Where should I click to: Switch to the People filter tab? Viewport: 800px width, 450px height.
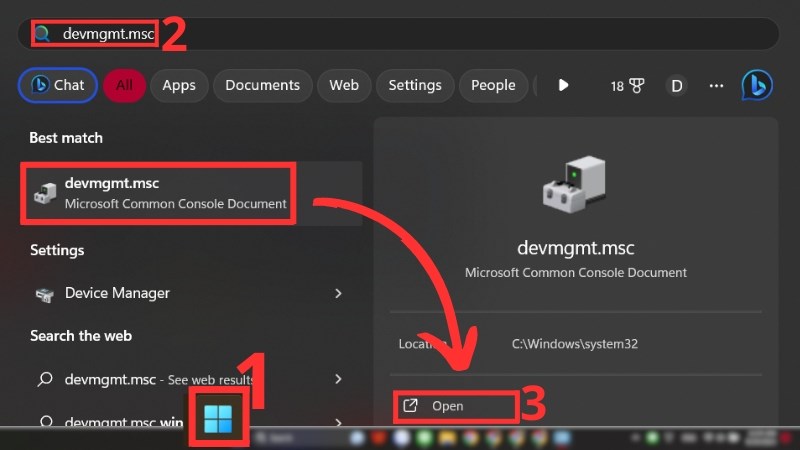493,85
